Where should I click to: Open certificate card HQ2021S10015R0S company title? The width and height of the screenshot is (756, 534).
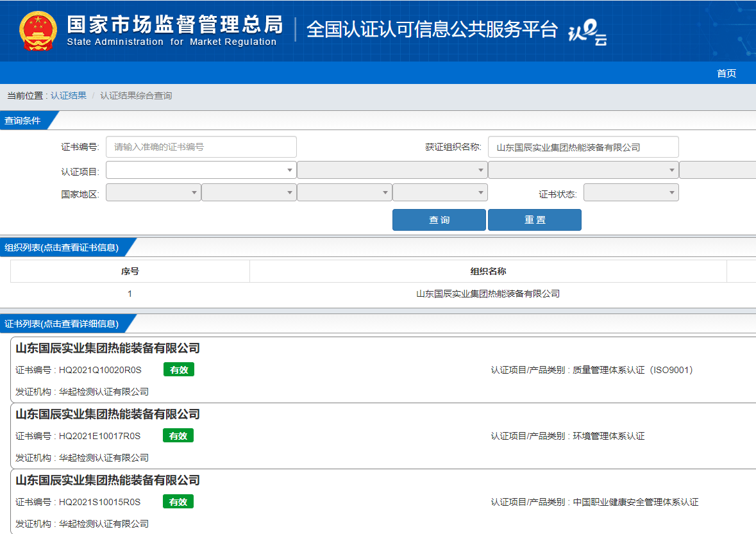click(x=108, y=480)
